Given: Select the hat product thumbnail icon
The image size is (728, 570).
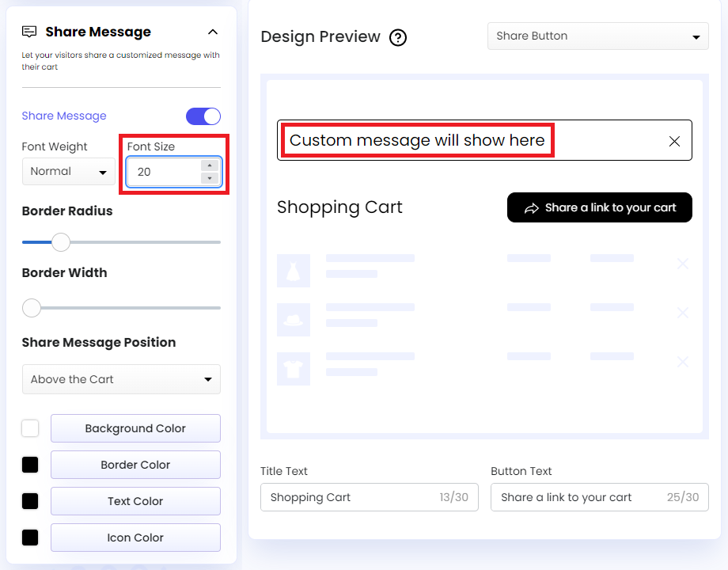Looking at the screenshot, I should click(x=294, y=320).
